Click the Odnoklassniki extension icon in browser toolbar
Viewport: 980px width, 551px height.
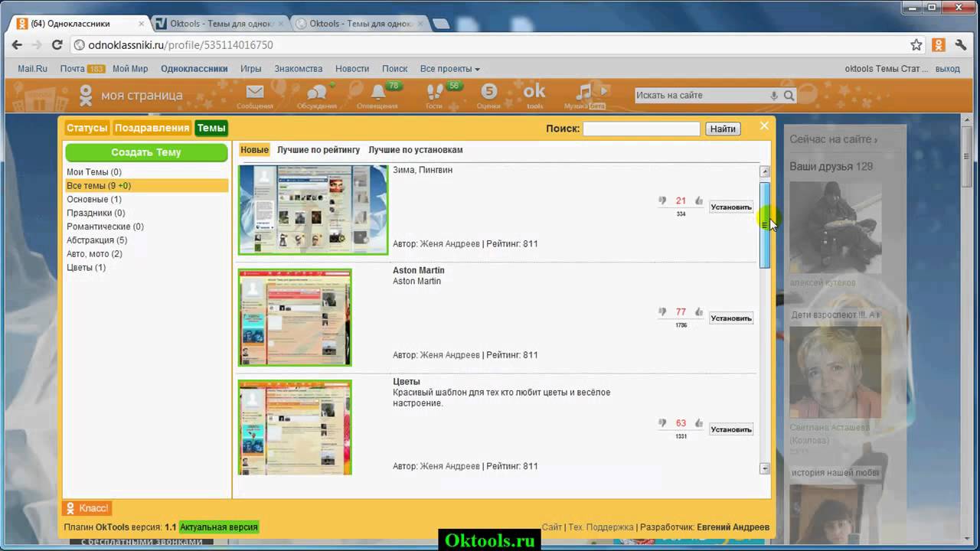(x=939, y=45)
